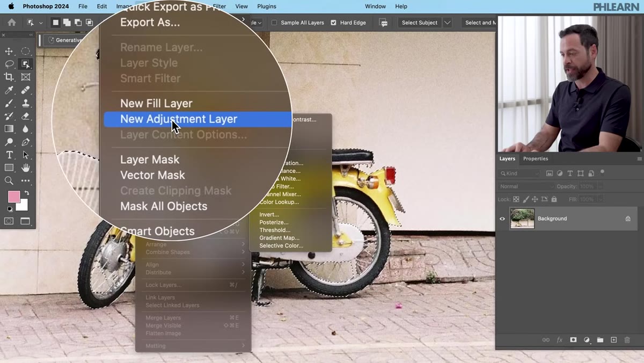
Task: Go to the Home screen icon
Action: [11, 23]
